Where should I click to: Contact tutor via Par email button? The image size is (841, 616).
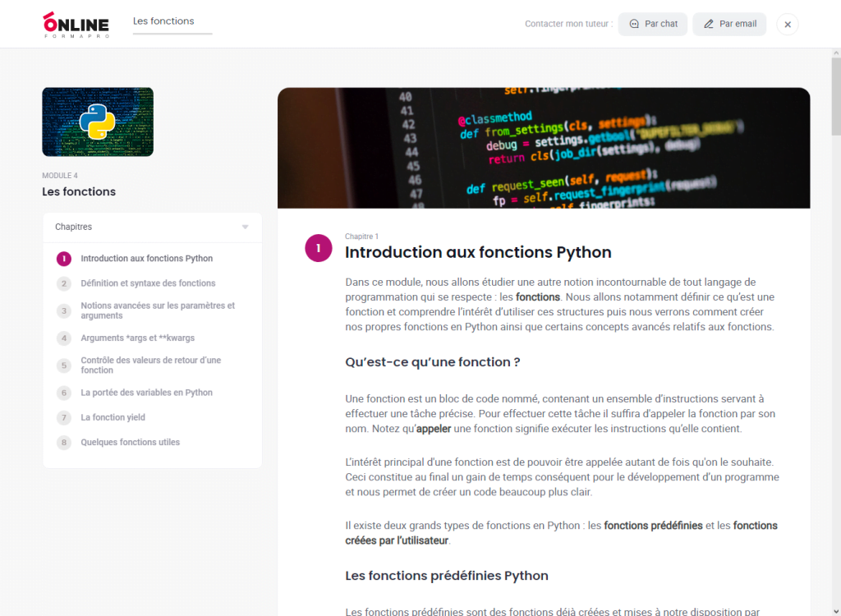click(x=729, y=24)
